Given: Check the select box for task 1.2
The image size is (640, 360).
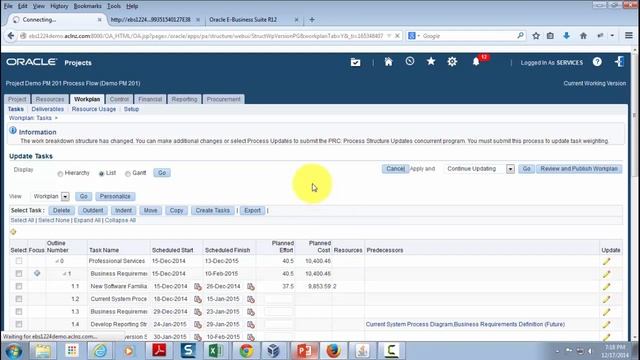Looking at the screenshot, I should tap(19, 299).
